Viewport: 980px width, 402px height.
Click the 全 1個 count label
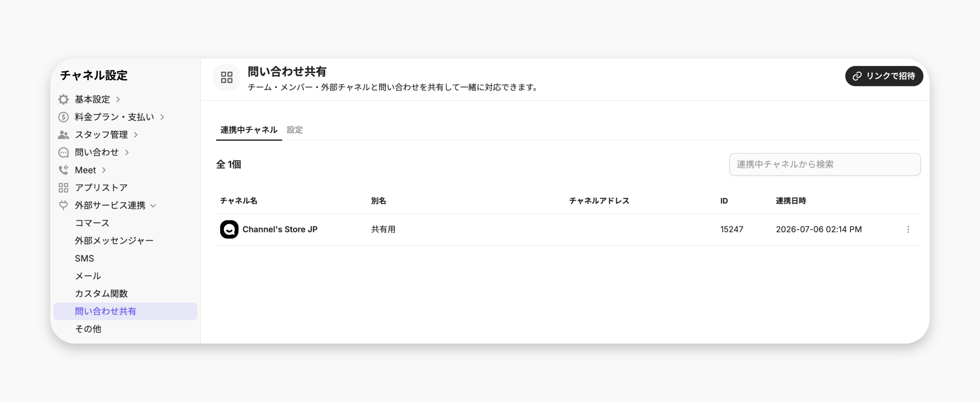(229, 164)
